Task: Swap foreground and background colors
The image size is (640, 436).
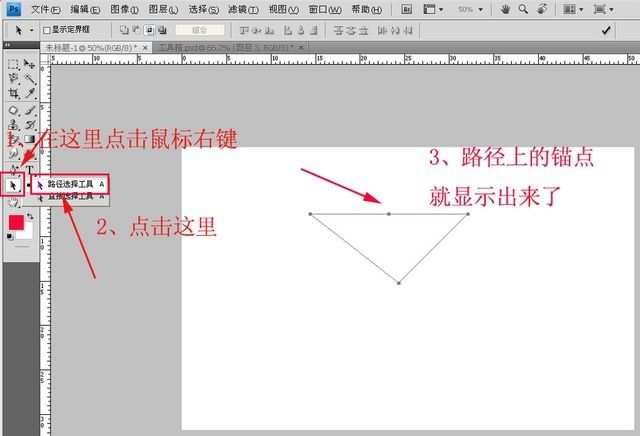Action: click(30, 217)
